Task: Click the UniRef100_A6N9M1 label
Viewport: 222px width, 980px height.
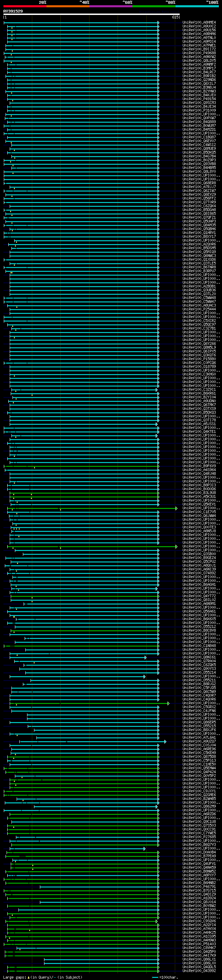Action: coord(199,604)
